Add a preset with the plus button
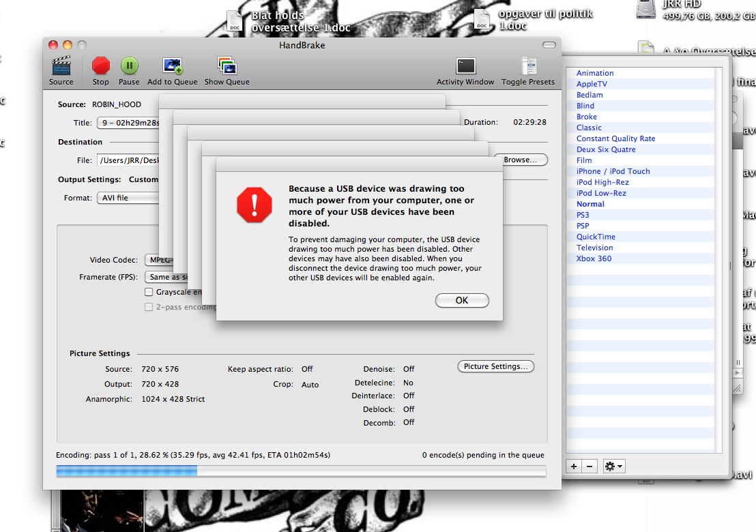The image size is (756, 532). (574, 466)
